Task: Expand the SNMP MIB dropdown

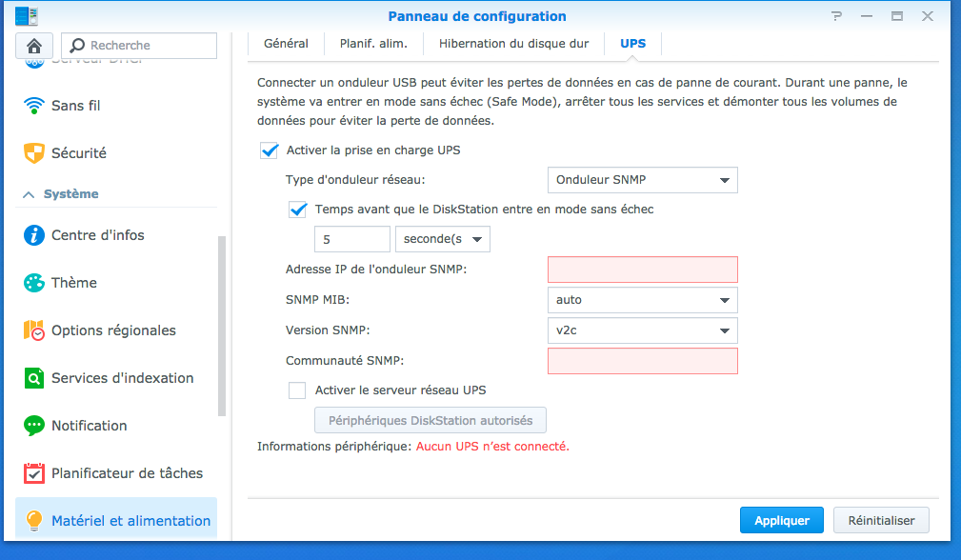Action: coord(642,300)
